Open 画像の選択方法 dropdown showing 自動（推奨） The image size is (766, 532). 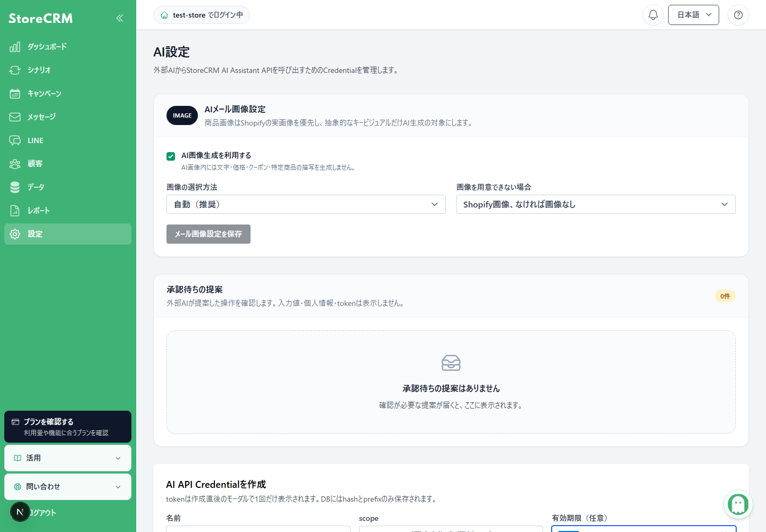306,204
